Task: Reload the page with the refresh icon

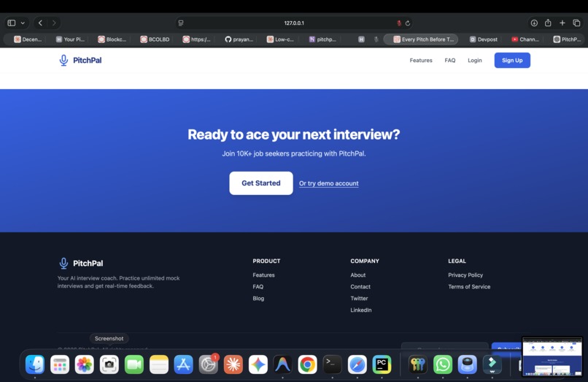Action: point(408,23)
